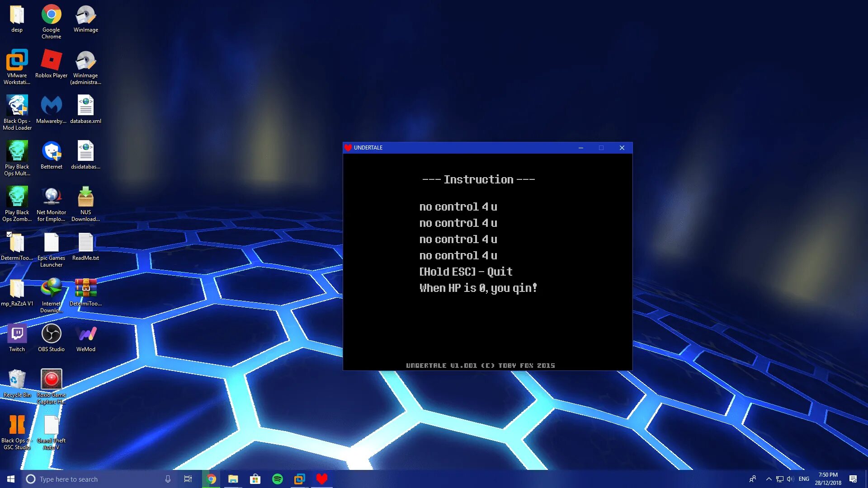Click the Undertale window title bar heart
868x488 pixels.
coord(348,148)
